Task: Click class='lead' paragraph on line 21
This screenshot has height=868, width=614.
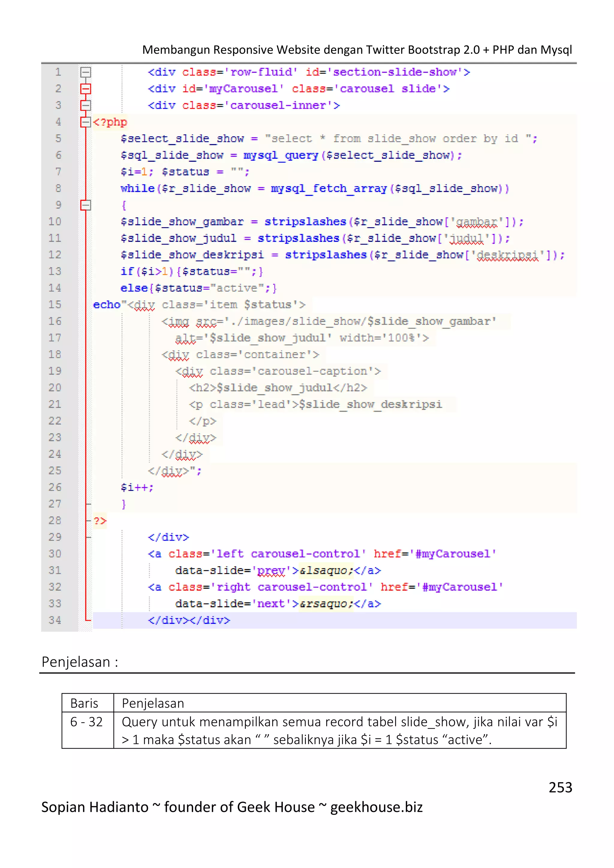Action: (316, 405)
